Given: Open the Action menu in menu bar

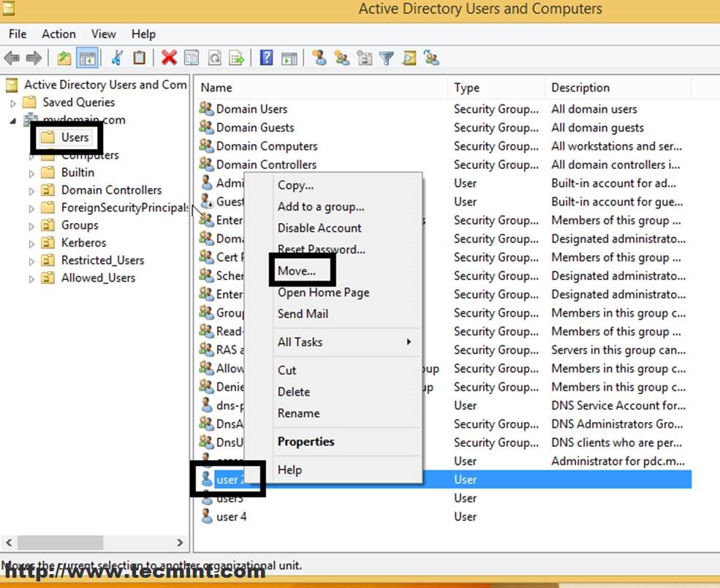Looking at the screenshot, I should [x=58, y=34].
